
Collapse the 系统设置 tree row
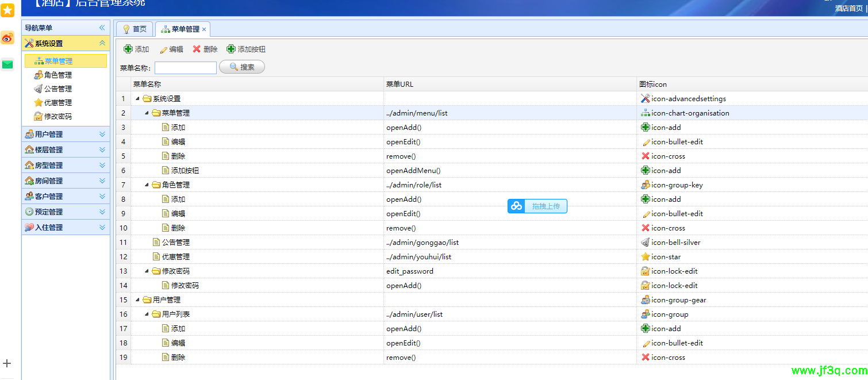[x=137, y=99]
